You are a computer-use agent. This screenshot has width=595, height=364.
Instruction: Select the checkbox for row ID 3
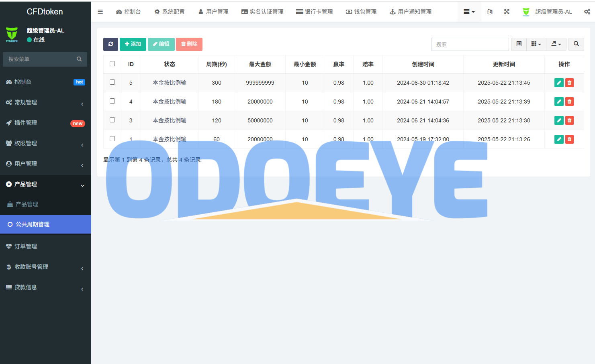pyautogui.click(x=112, y=120)
